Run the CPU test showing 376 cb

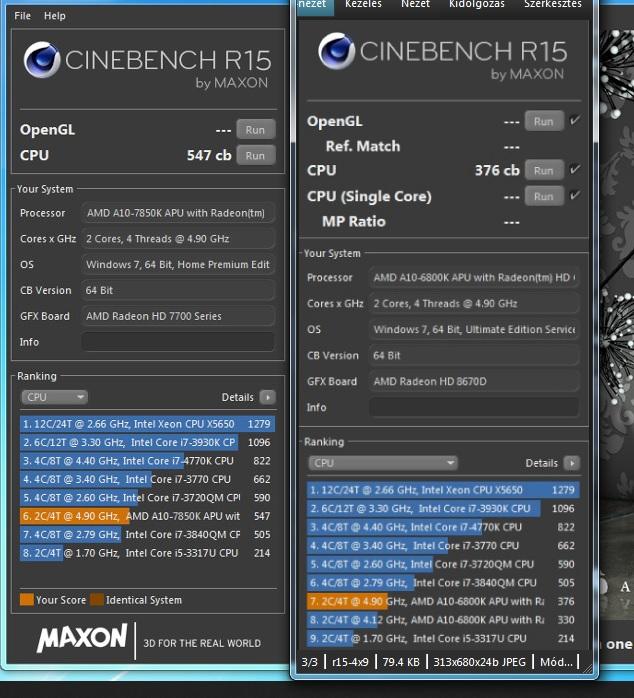(x=544, y=170)
